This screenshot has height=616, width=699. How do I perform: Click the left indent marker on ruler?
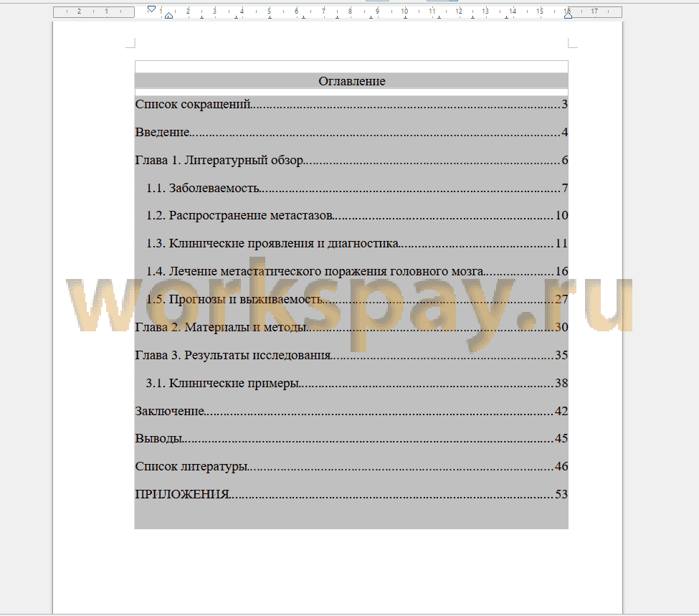click(x=168, y=16)
